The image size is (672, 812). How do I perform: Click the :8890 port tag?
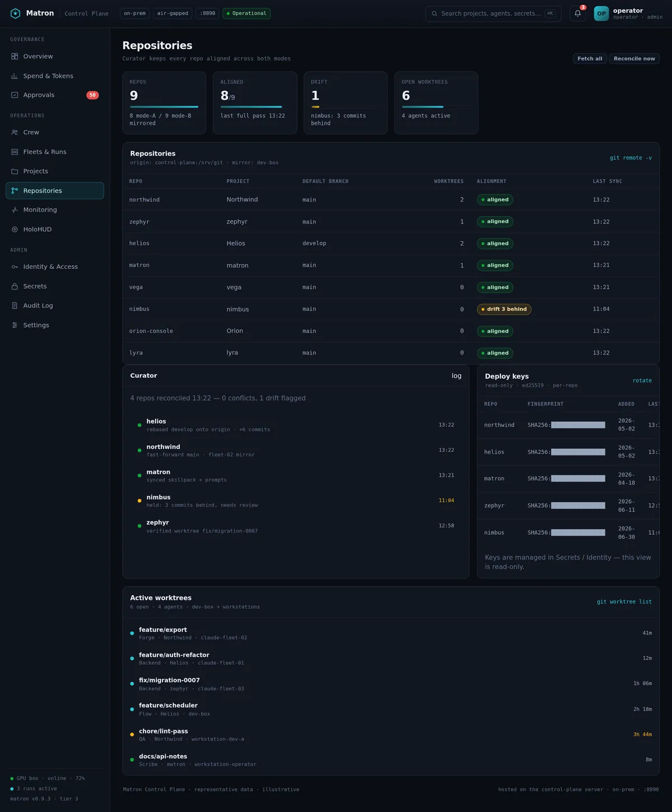point(208,13)
